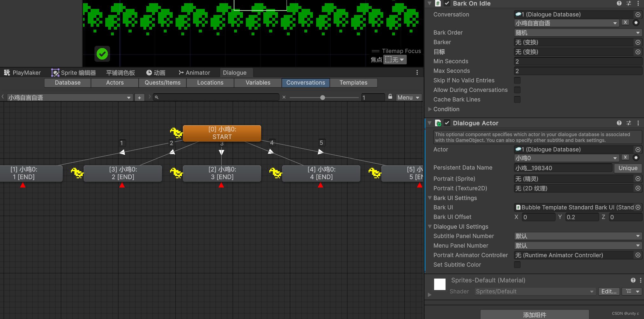Open the Subtitle Panel Number dropdown

(x=578, y=236)
